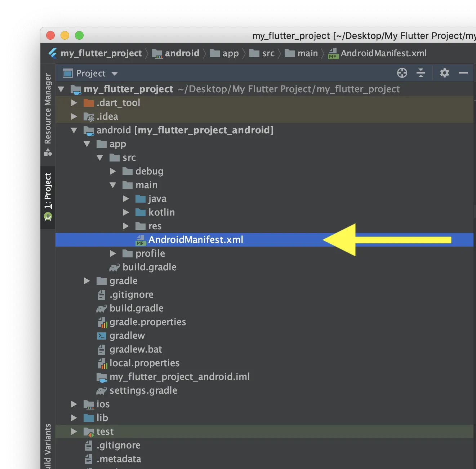Collapse the main folder arrow
The width and height of the screenshot is (476, 469).
coord(113,185)
